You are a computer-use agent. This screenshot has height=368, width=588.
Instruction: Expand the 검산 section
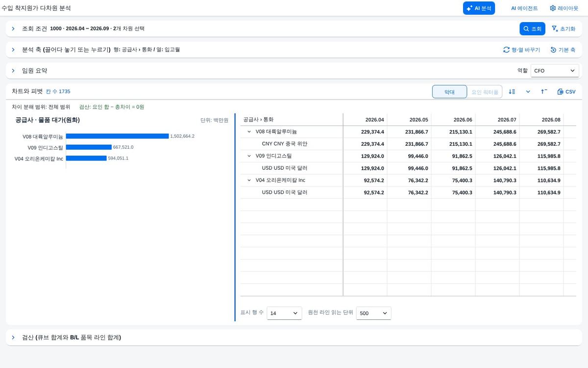[13, 338]
